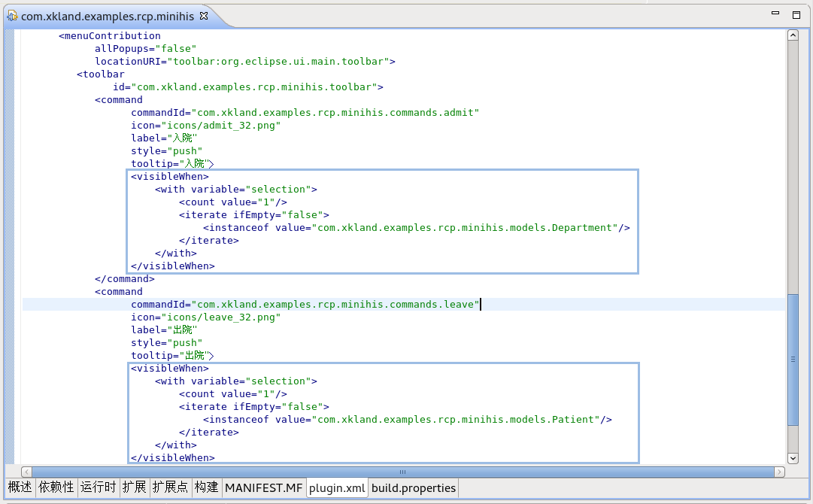Click the icon="icons/leave_32.png" line
The height and width of the screenshot is (504, 813).
click(x=205, y=317)
